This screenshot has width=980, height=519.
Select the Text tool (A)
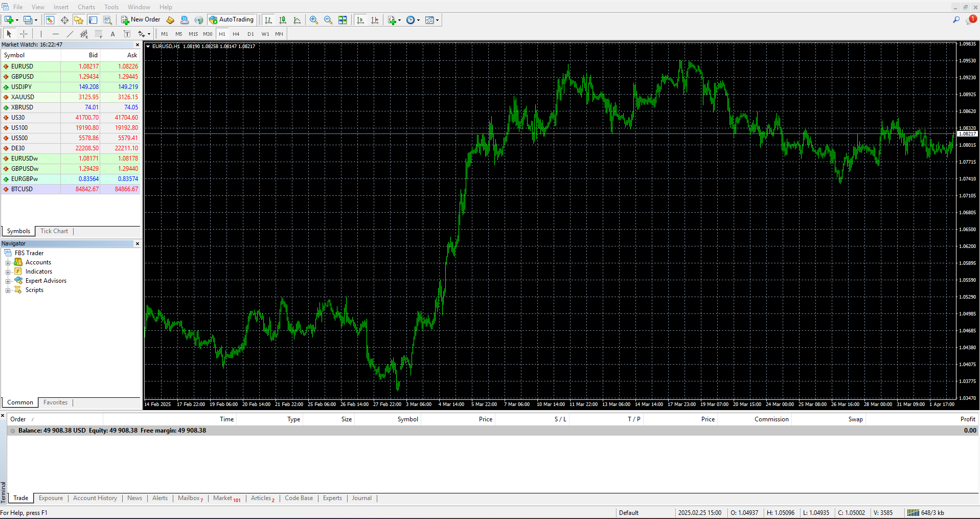tap(112, 34)
